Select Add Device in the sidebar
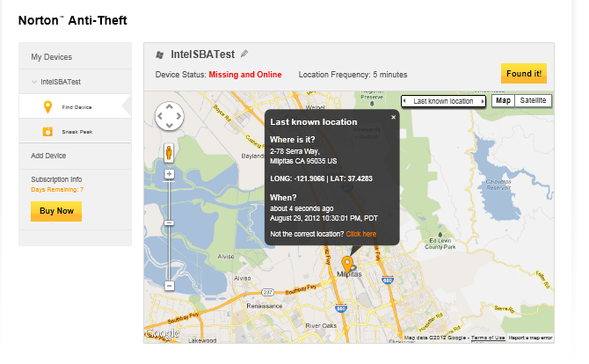The image size is (589, 364). tap(48, 156)
